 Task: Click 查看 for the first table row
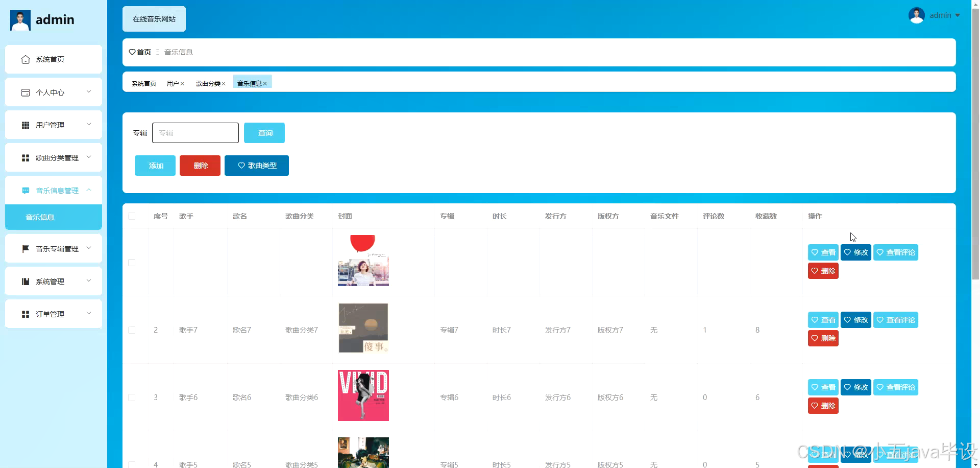[x=823, y=252]
